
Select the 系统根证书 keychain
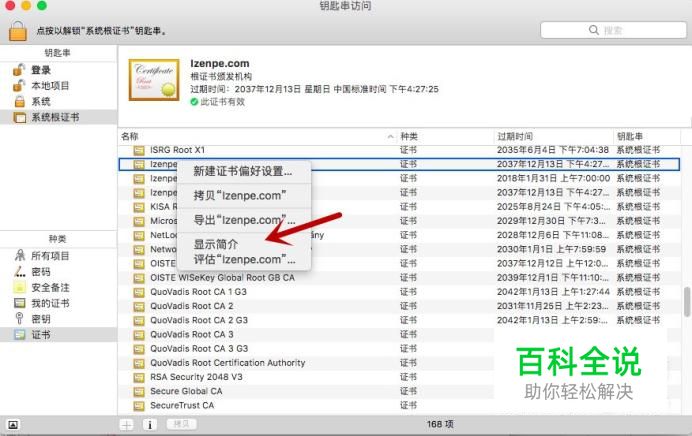coord(58,117)
